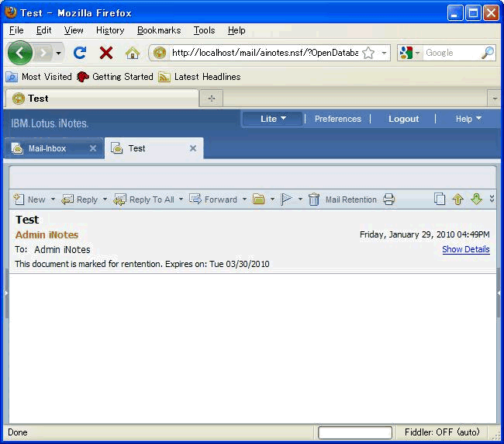This screenshot has height=444, width=504.
Task: Click the search magnifier icon
Action: [488, 53]
